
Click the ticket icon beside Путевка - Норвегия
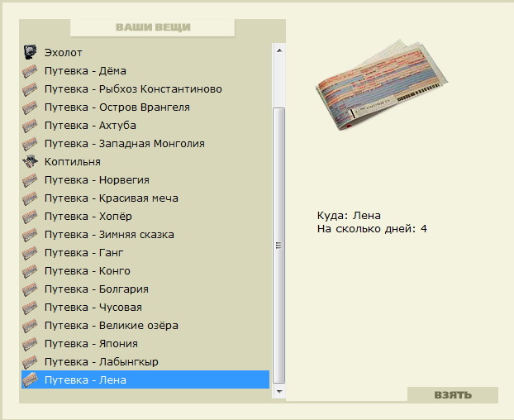pos(30,180)
